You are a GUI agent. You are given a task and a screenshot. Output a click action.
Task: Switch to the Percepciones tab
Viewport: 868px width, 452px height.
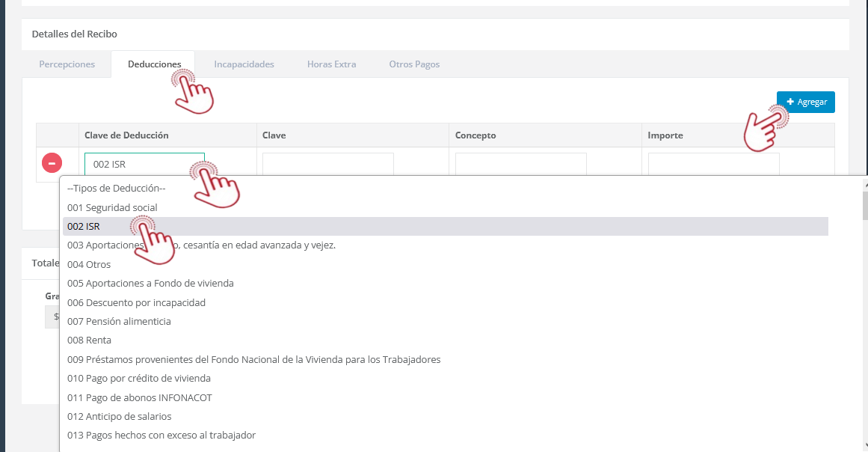(x=67, y=64)
